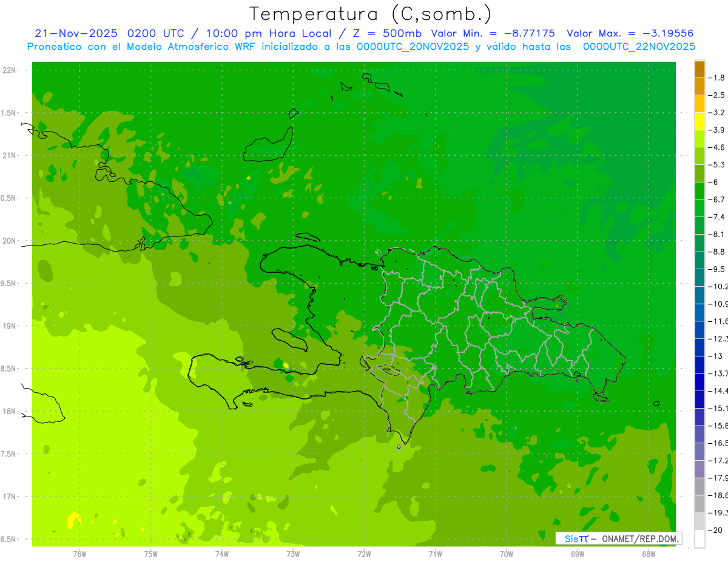Click the '-16.5' colorbar value label

point(718,443)
